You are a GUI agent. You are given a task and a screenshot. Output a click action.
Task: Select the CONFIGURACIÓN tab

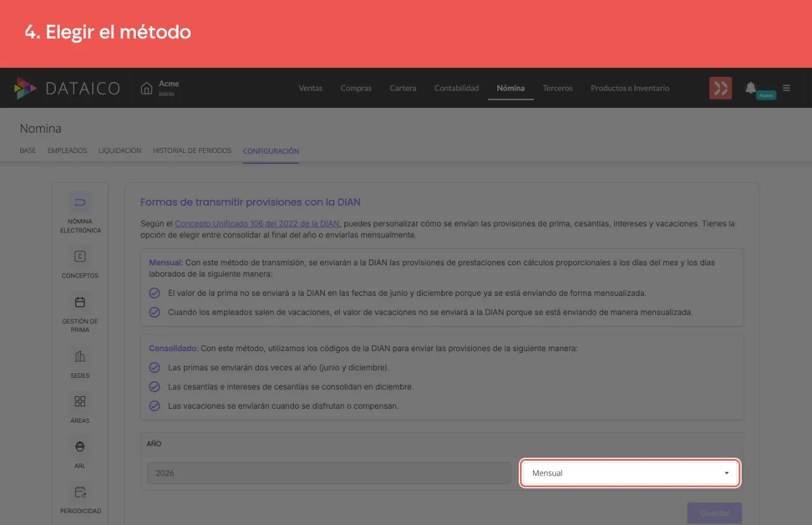pos(271,151)
